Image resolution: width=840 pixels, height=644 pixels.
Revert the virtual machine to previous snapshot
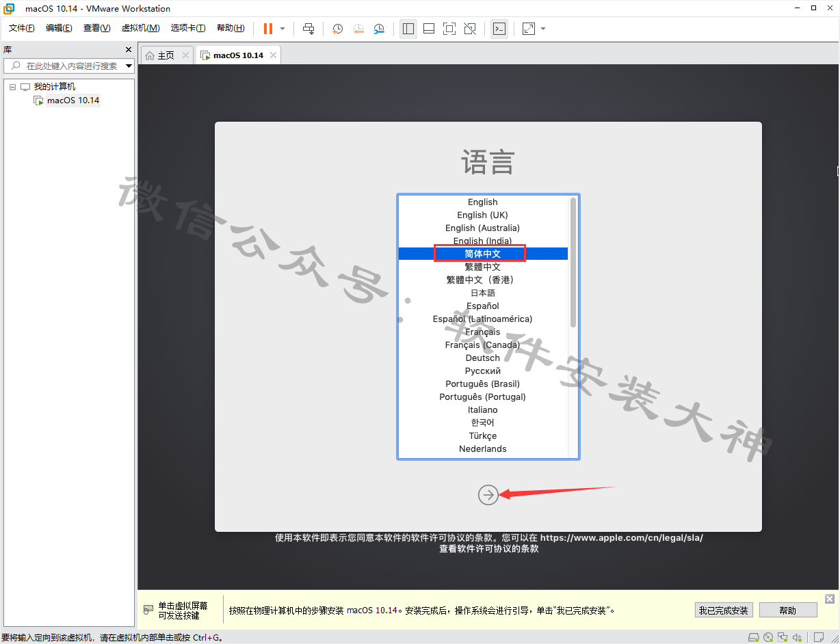pyautogui.click(x=358, y=29)
